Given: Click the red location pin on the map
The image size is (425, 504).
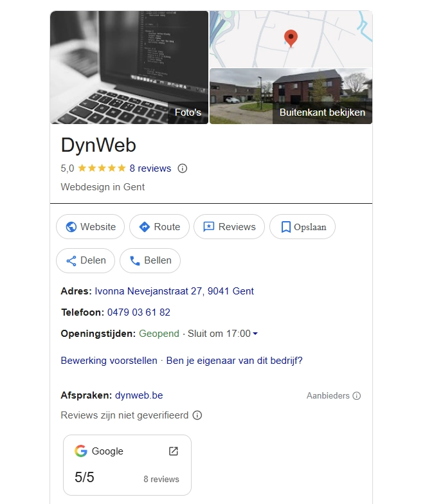Looking at the screenshot, I should [x=291, y=39].
